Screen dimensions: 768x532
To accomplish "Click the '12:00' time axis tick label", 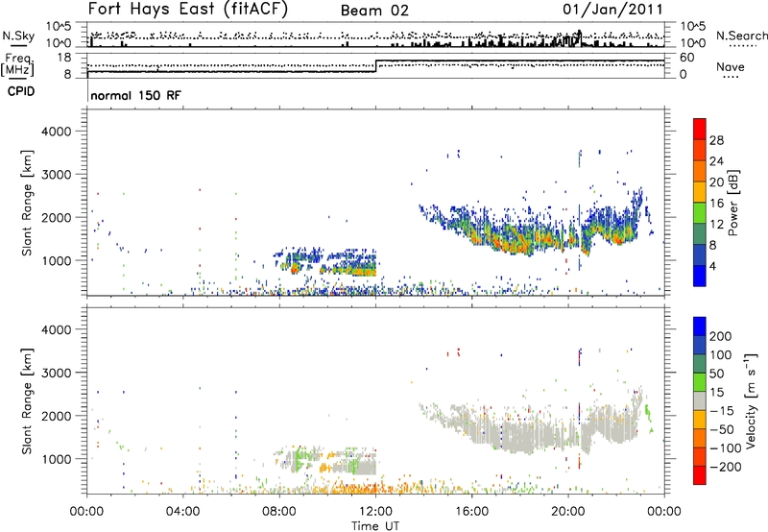I will coord(375,512).
